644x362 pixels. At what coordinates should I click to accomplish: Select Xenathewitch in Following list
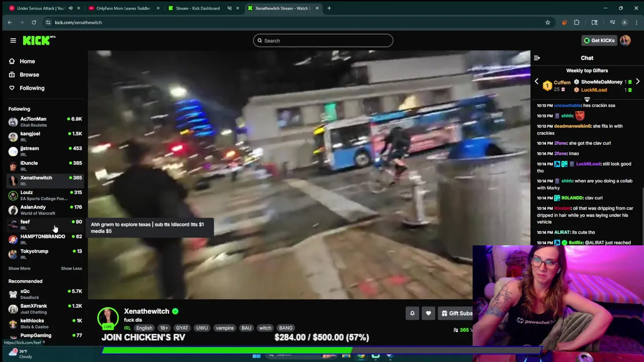[x=45, y=180]
